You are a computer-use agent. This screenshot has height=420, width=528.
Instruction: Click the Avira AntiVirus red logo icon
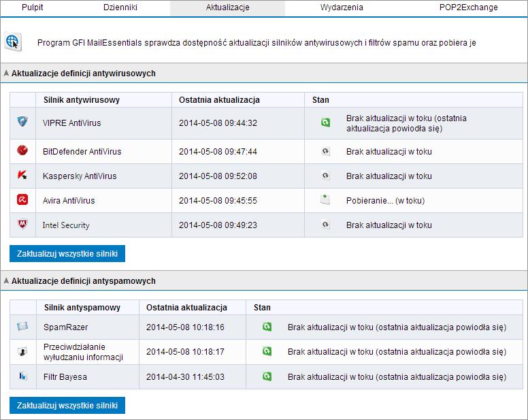tap(22, 199)
